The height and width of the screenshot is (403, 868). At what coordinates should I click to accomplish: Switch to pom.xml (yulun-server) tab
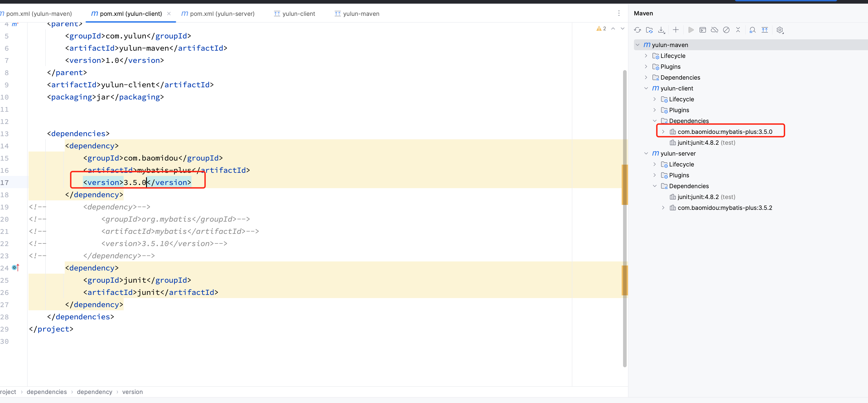click(x=218, y=14)
